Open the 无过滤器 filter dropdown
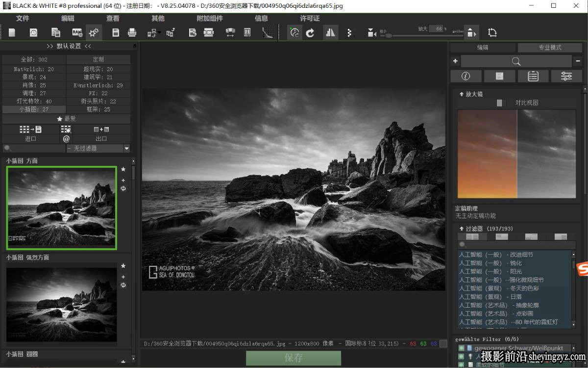Screen dimensions: 588x368 click(98, 148)
